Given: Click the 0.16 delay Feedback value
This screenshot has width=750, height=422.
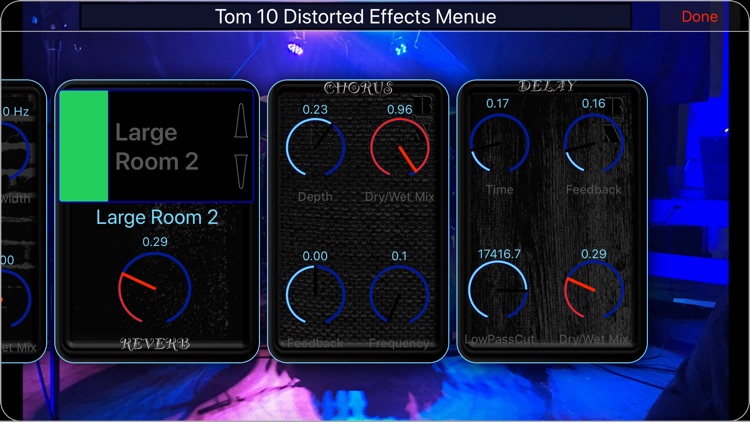Looking at the screenshot, I should (x=594, y=103).
